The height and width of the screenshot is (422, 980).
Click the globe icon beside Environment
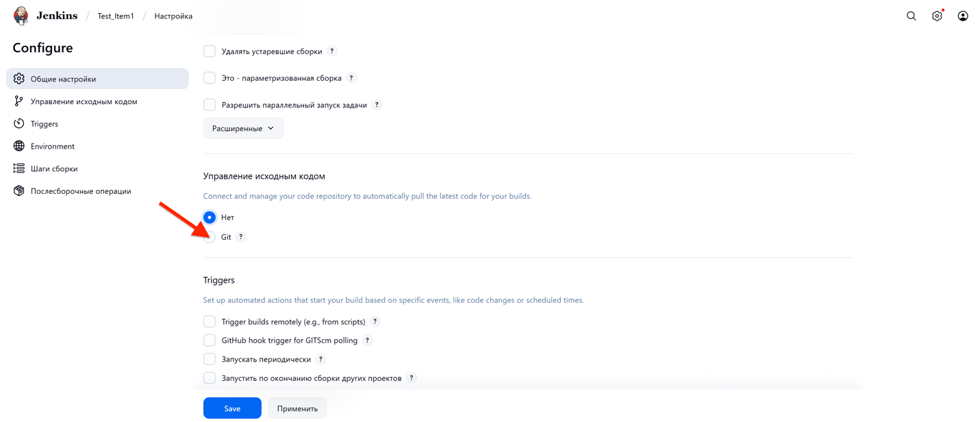pos(19,146)
